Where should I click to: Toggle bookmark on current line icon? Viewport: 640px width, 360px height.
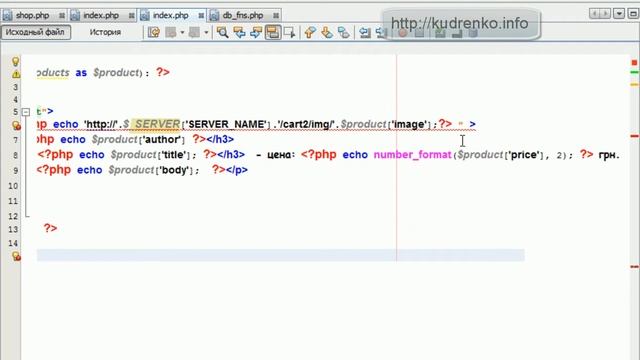point(344,32)
